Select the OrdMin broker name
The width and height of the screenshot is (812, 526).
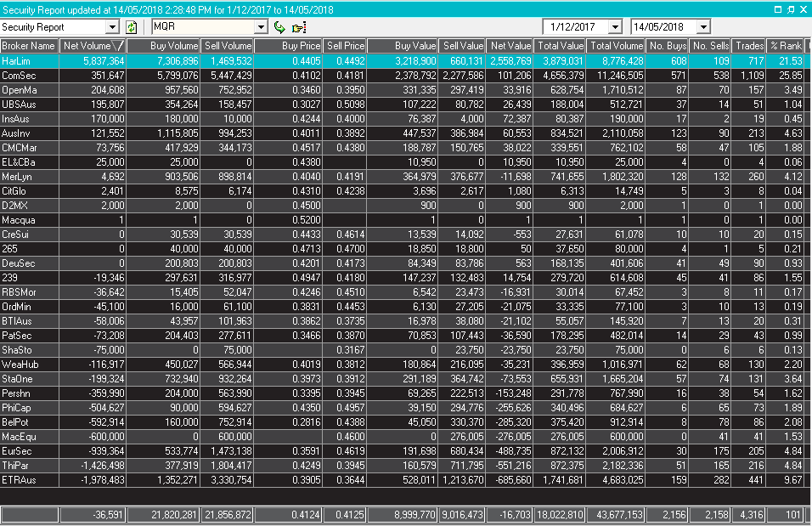[16, 308]
